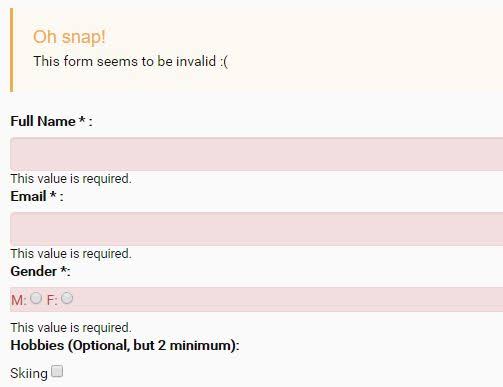Image resolution: width=503 pixels, height=387 pixels.
Task: Click the Email * label
Action: click(37, 196)
